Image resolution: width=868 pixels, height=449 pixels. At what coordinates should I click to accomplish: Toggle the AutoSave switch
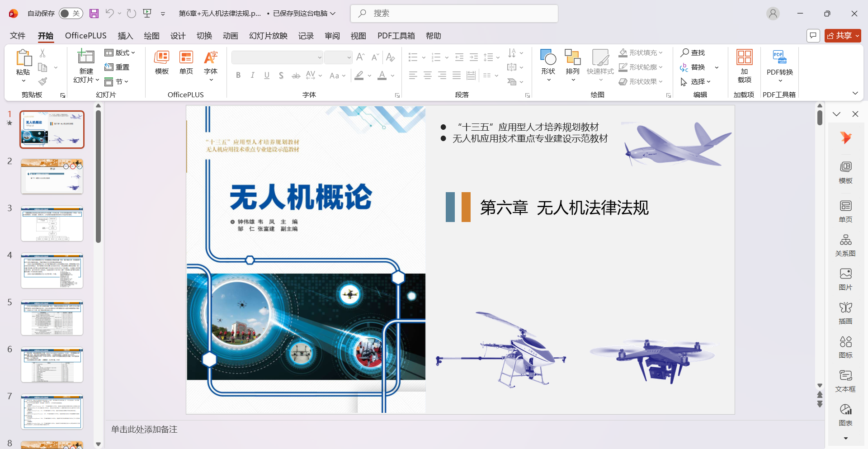[71, 14]
